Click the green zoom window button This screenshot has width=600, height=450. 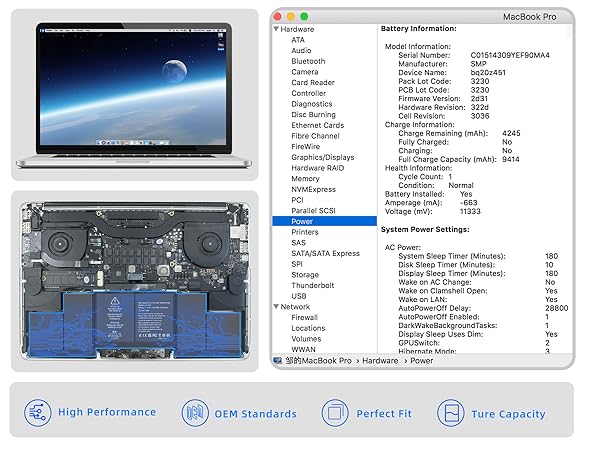click(304, 16)
